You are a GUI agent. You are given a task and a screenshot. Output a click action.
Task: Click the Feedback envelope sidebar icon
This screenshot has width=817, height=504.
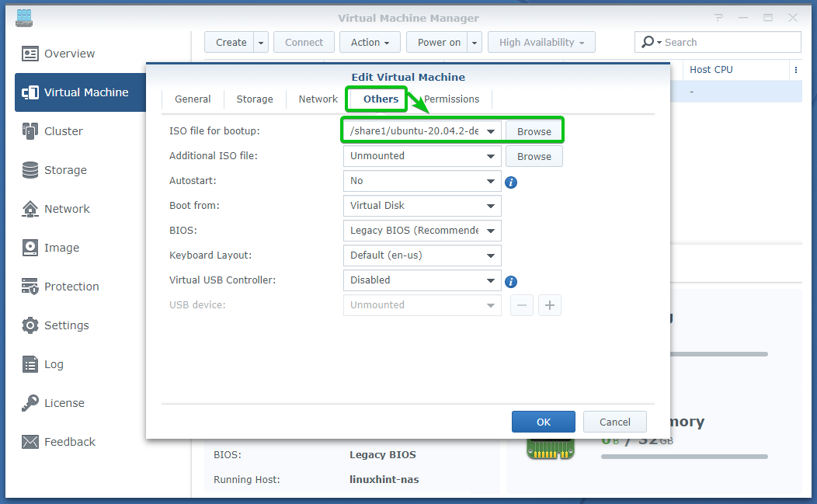click(x=30, y=442)
